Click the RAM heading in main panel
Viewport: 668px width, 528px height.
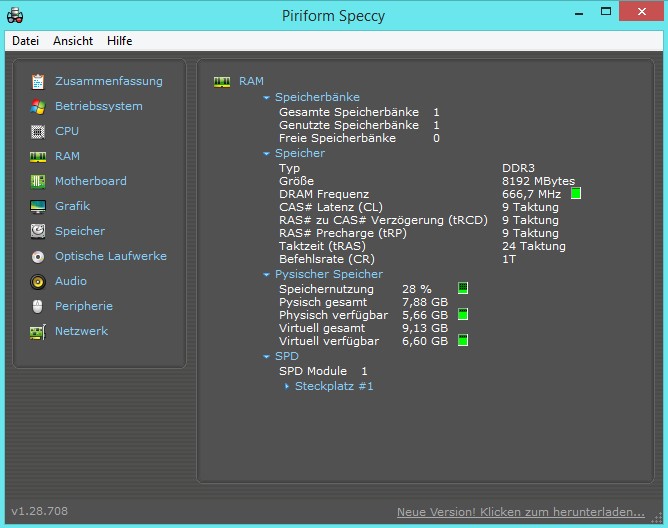(251, 81)
